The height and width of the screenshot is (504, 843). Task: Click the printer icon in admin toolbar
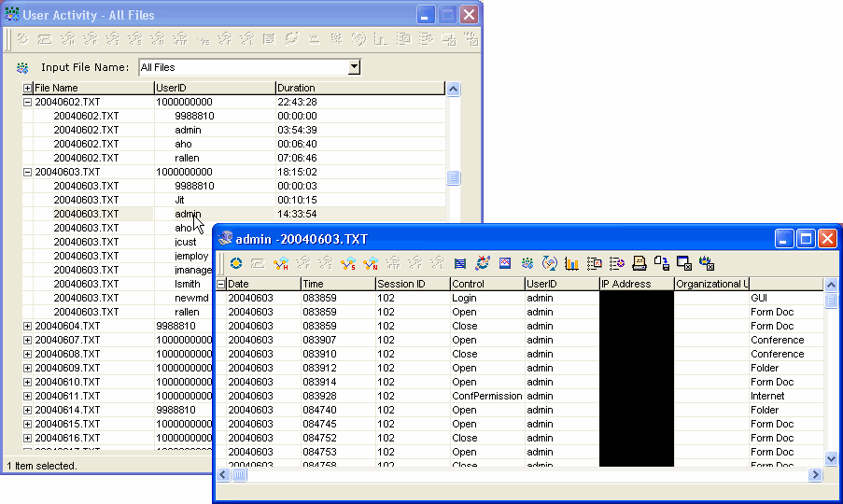pyautogui.click(x=639, y=263)
